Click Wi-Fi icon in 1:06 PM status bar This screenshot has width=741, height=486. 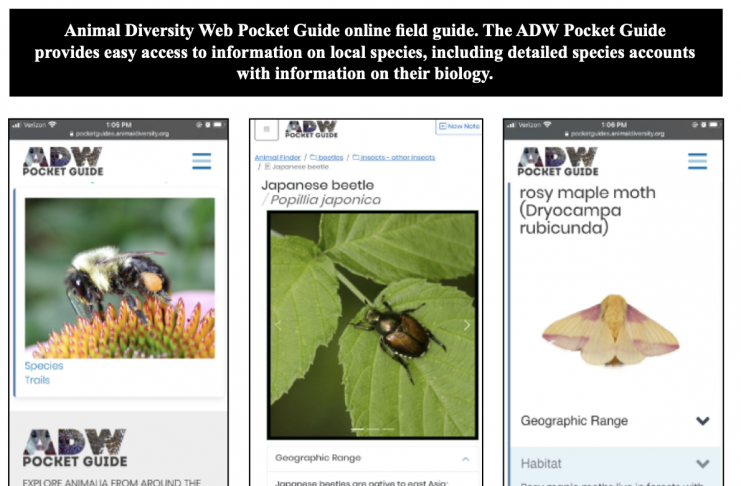click(547, 125)
